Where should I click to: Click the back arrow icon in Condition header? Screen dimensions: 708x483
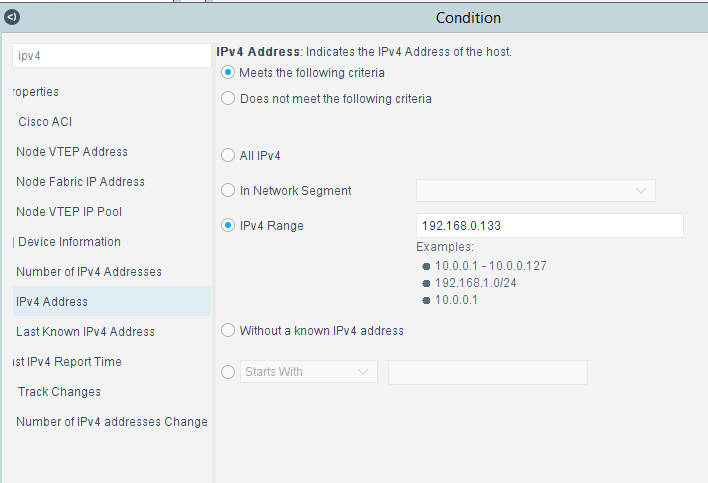point(12,17)
